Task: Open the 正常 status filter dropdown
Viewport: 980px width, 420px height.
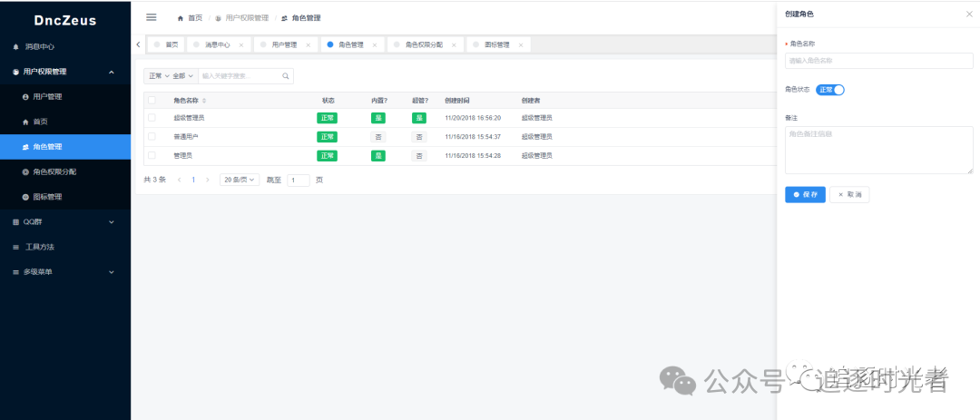Action: (159, 76)
